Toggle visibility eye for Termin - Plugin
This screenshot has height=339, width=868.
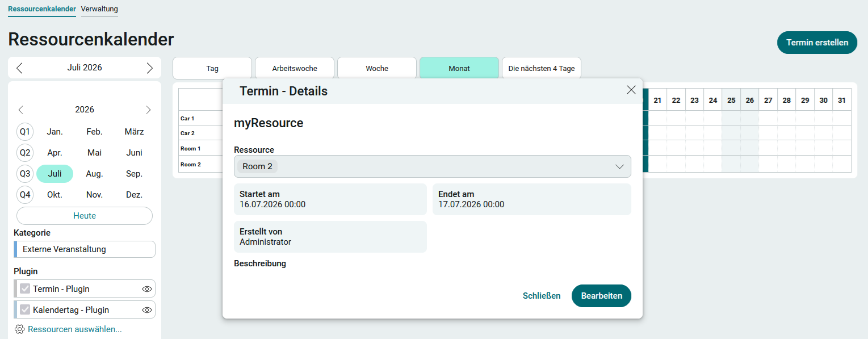point(147,289)
